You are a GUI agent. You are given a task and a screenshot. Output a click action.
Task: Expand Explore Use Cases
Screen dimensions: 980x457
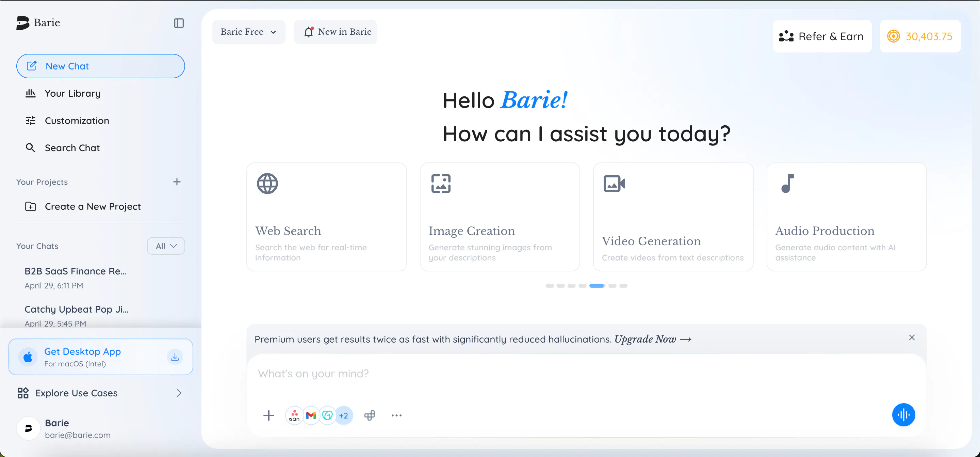tap(100, 393)
